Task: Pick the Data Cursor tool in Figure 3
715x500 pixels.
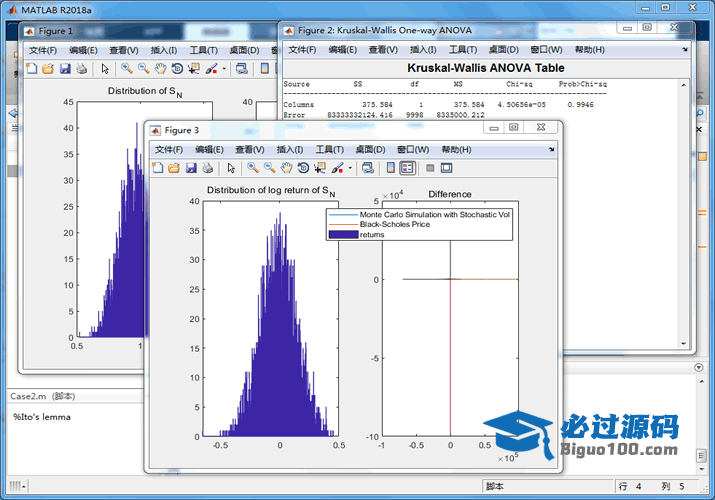Action: pyautogui.click(x=319, y=168)
